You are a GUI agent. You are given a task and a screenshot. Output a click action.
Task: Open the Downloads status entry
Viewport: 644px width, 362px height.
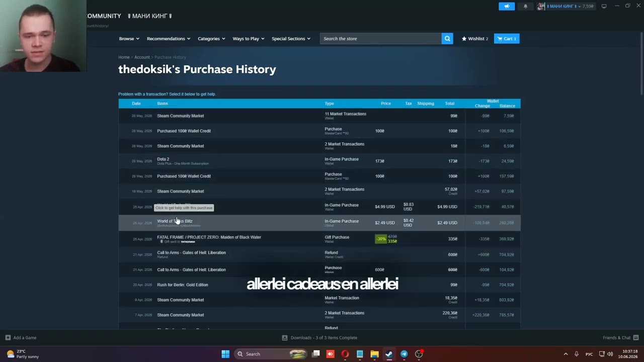pyautogui.click(x=320, y=338)
